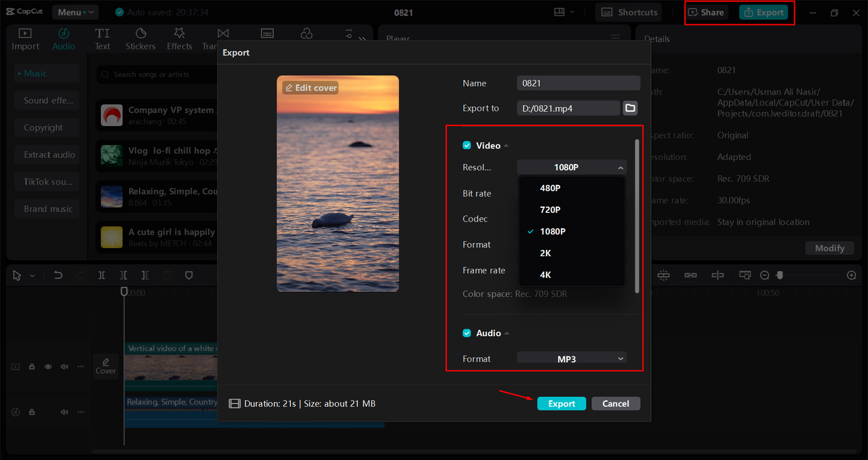Click the main track magnet icon
The image size is (868, 460).
click(663, 275)
